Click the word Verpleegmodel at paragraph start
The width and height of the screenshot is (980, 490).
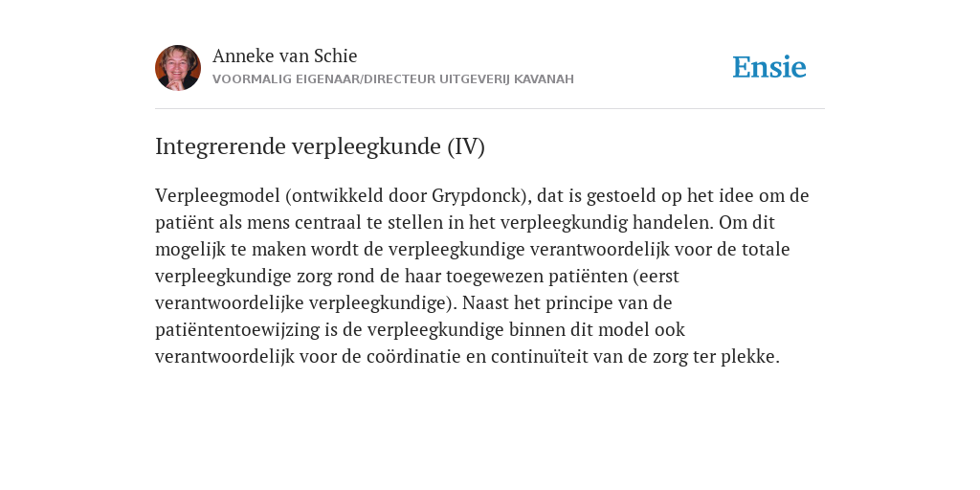[x=217, y=195]
